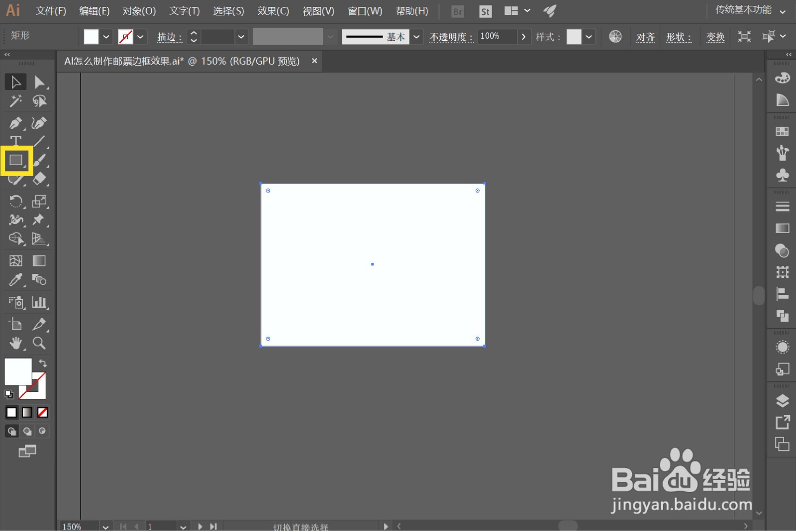Pick the Magic Wand tool
This screenshot has width=796, height=532.
point(16,101)
